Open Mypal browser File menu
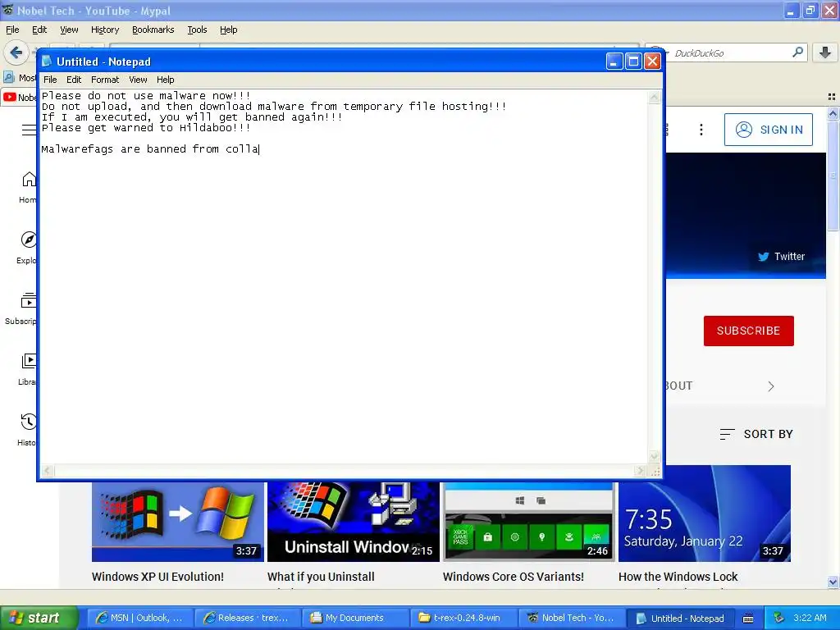This screenshot has width=840, height=630. 11,30
